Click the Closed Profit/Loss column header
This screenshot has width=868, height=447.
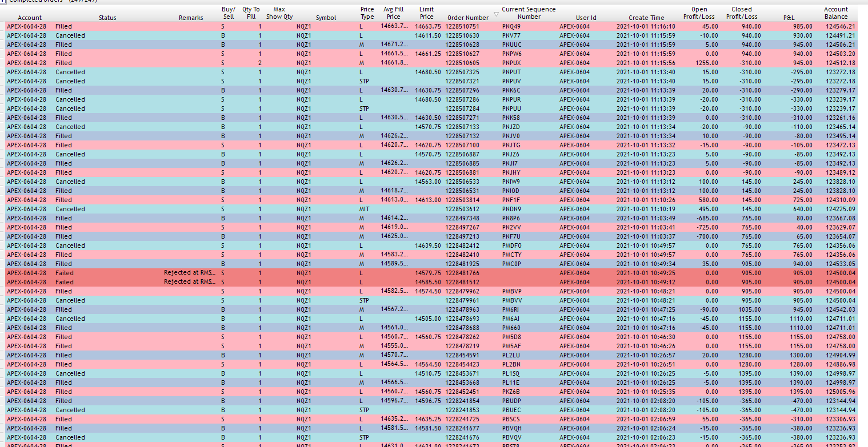[742, 13]
